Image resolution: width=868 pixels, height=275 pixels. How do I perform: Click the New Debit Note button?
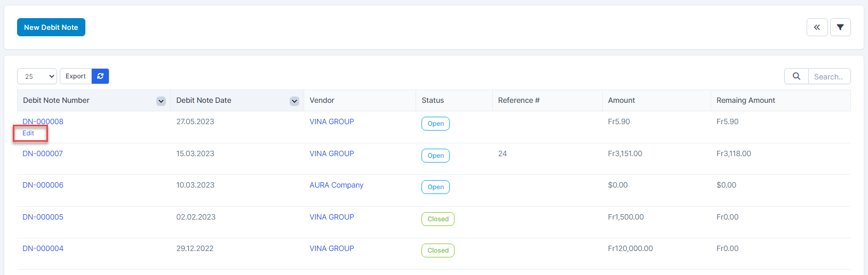pos(51,27)
